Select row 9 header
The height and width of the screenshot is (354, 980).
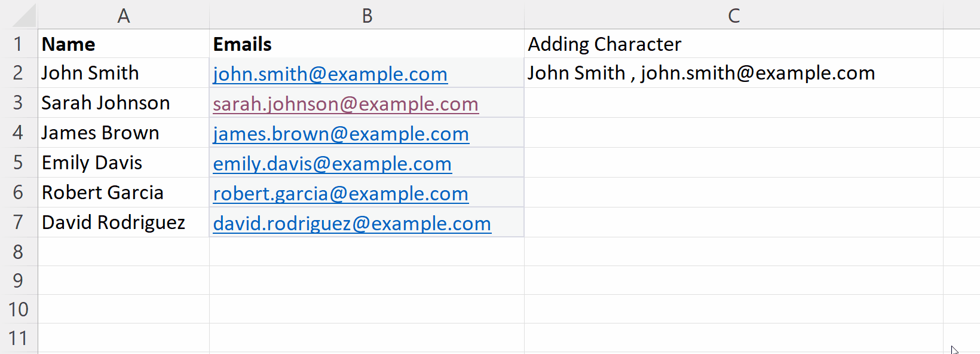(19, 280)
